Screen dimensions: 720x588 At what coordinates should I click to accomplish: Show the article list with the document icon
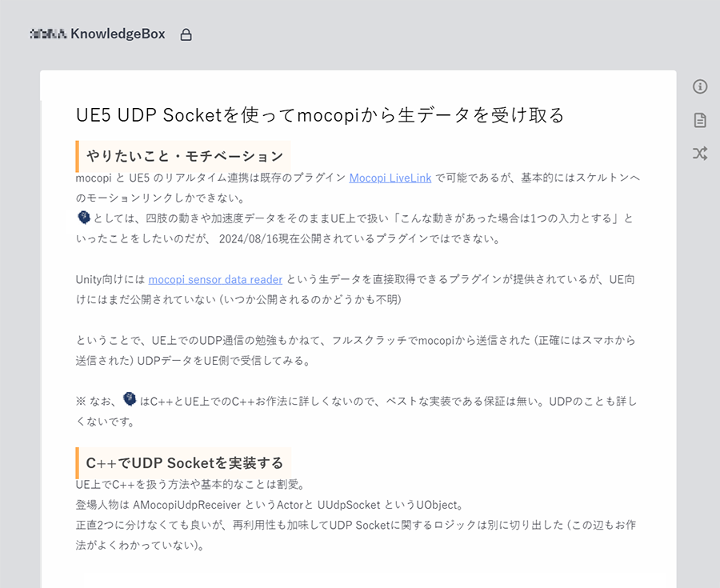coord(700,120)
